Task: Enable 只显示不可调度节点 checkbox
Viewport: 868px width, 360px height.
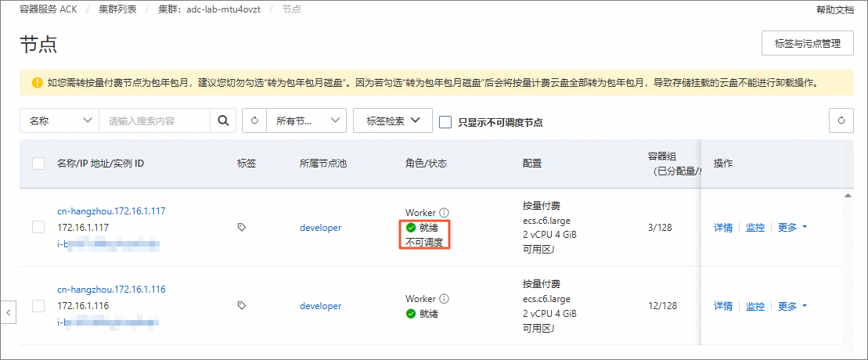Action: point(445,122)
